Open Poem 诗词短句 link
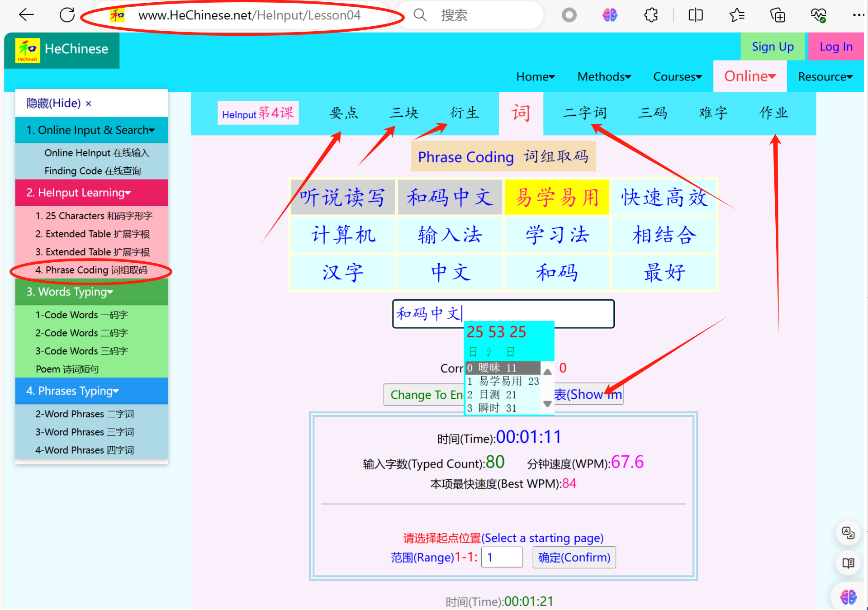This screenshot has width=868, height=610. (67, 369)
